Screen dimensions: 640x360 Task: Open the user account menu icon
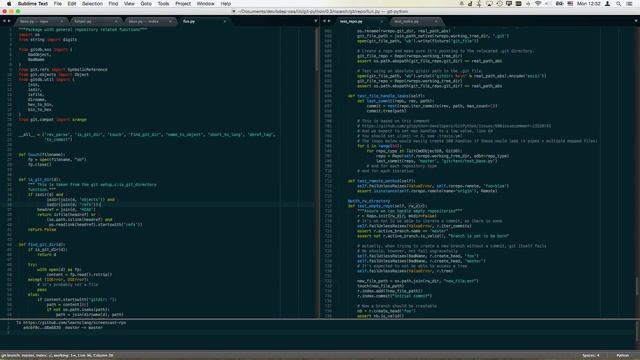pos(607,4)
